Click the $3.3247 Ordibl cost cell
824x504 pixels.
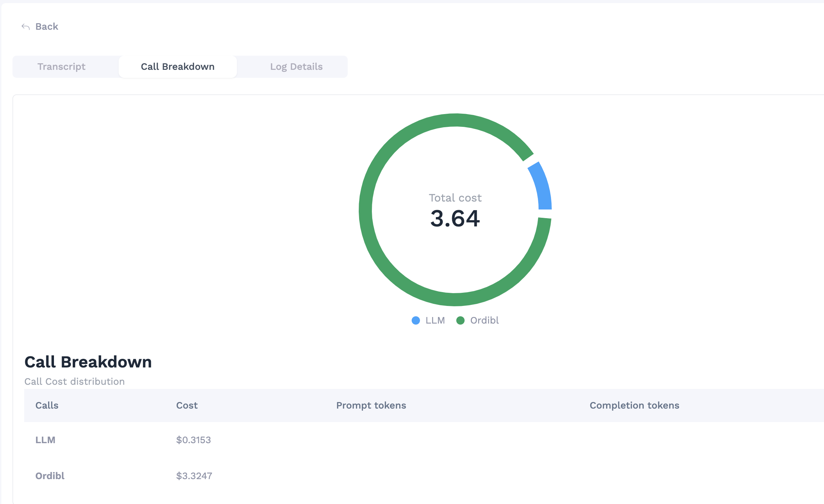[194, 476]
